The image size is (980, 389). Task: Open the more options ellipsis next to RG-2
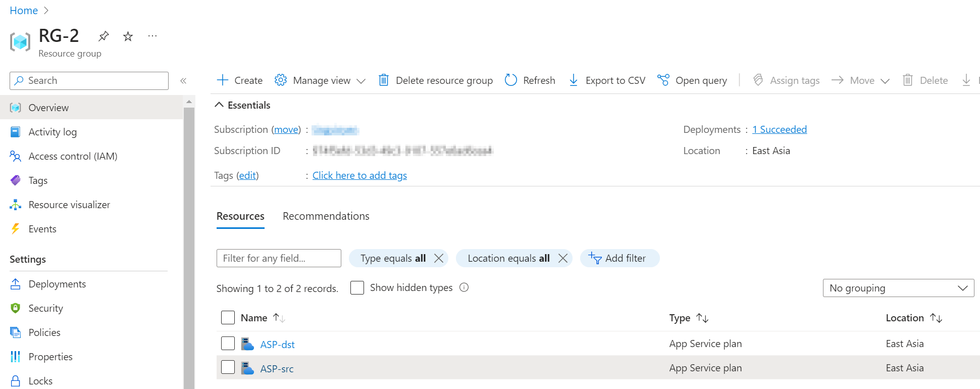point(152,36)
